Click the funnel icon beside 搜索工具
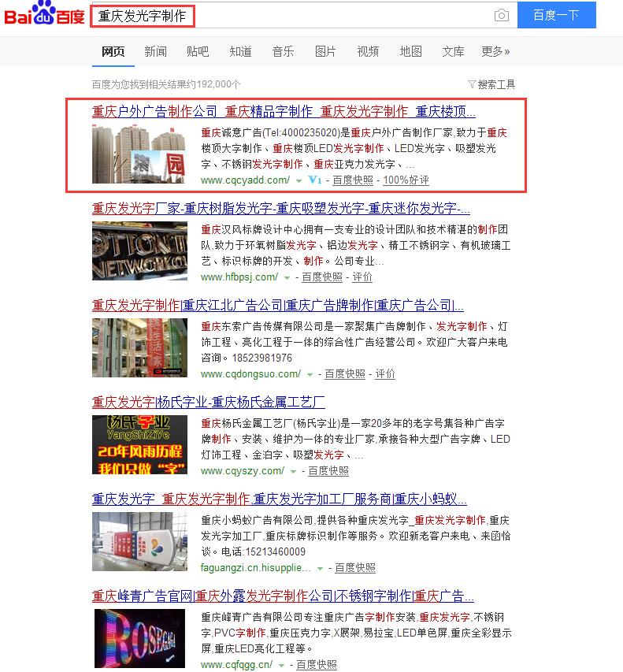Screen dimensions: 623x672 pos(472,84)
